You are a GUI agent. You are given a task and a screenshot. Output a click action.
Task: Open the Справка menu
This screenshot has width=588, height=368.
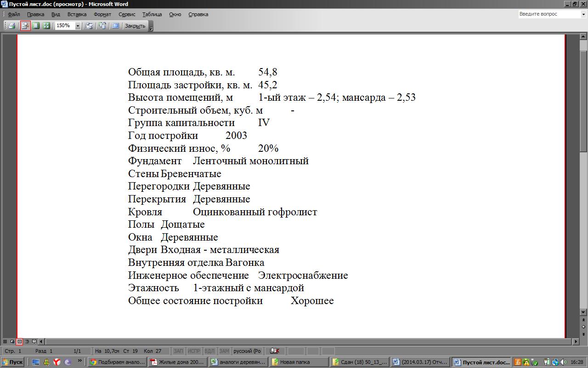198,14
